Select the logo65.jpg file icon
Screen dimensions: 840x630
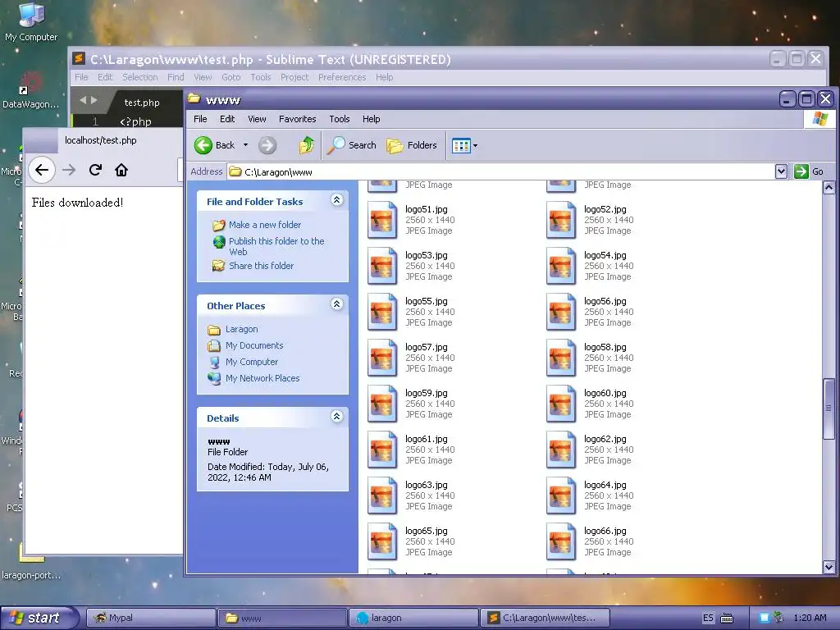click(x=382, y=541)
